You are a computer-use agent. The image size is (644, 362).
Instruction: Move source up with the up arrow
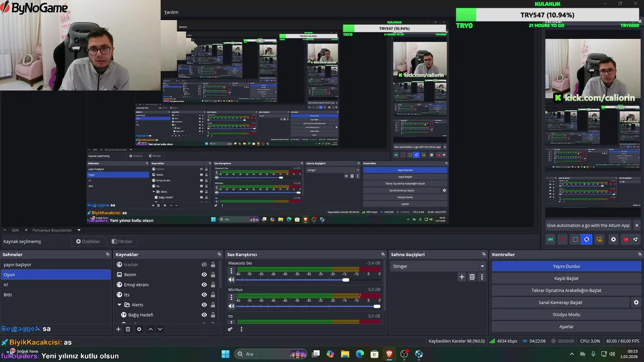coord(150,329)
